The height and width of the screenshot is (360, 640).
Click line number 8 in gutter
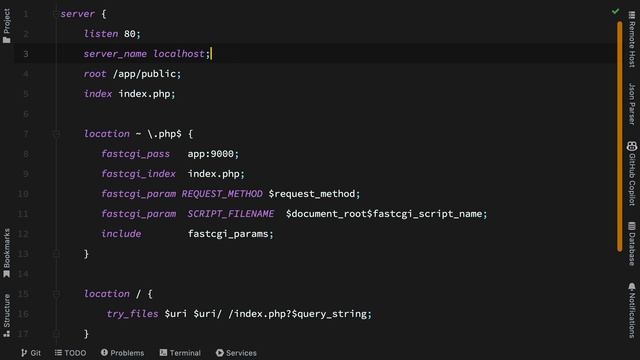click(x=26, y=154)
